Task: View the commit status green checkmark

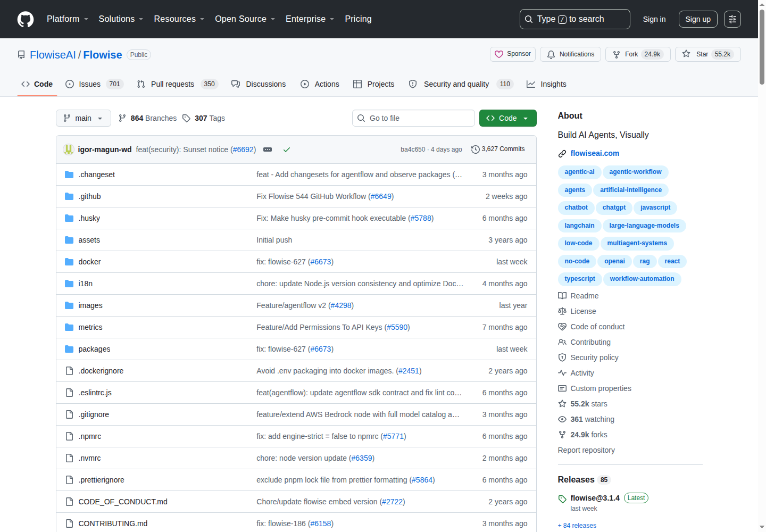Action: pyautogui.click(x=287, y=149)
